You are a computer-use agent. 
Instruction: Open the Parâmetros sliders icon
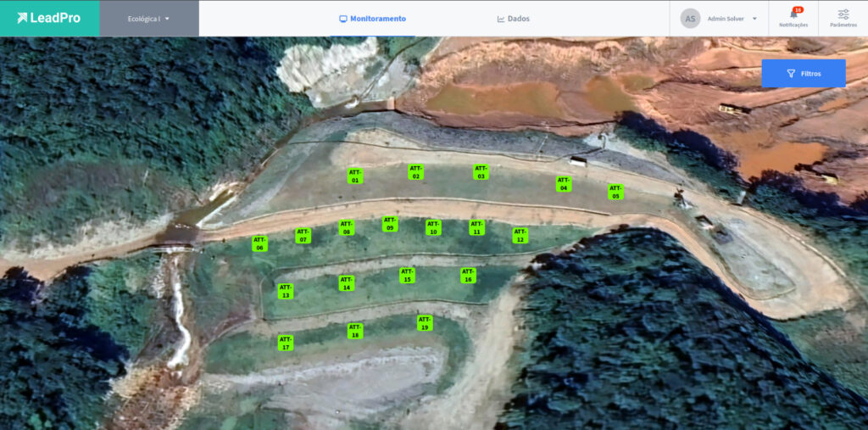(843, 14)
